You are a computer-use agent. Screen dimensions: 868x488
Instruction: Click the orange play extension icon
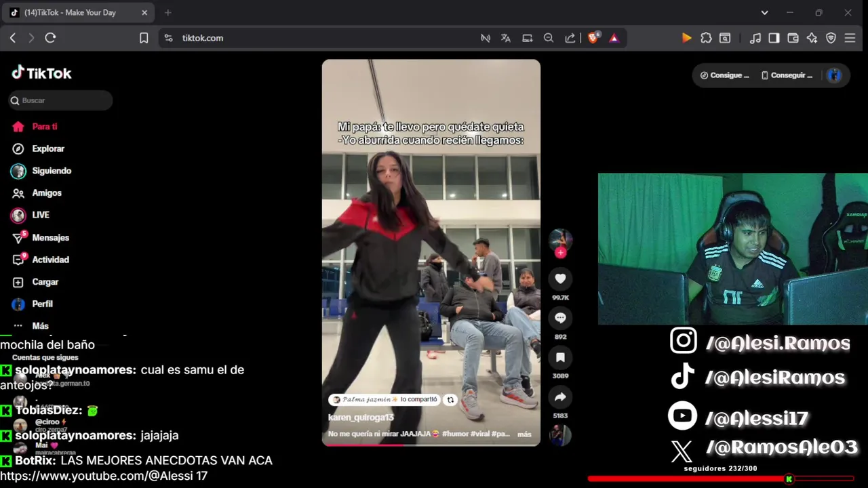coord(686,38)
